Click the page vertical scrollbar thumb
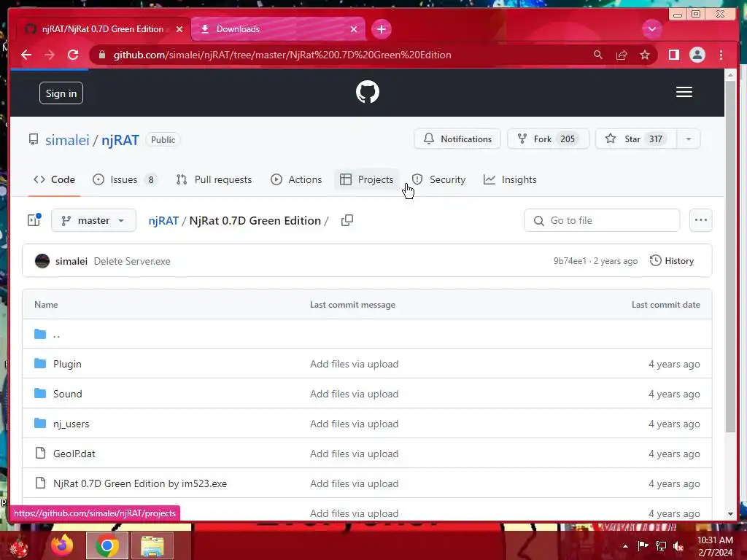 pyautogui.click(x=730, y=256)
